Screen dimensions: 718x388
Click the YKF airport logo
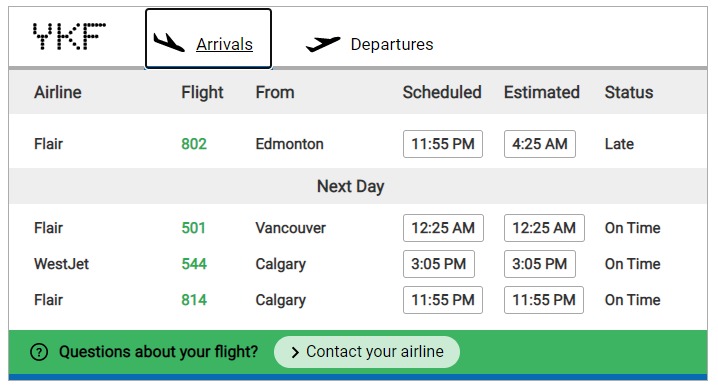[69, 36]
